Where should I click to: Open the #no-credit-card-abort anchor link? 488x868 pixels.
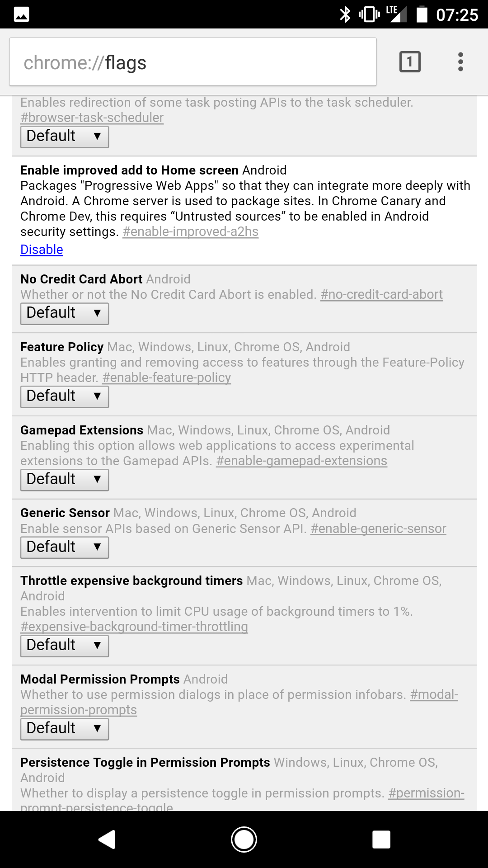[381, 294]
